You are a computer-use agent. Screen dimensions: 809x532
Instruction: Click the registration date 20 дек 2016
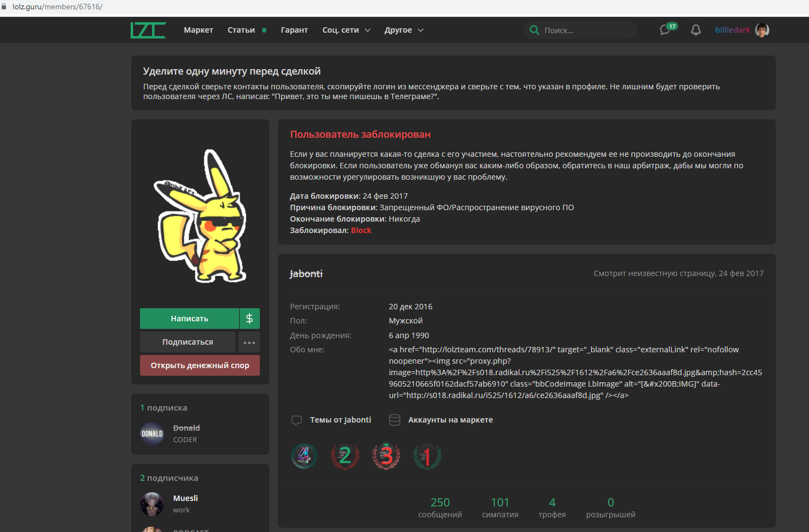[411, 307]
